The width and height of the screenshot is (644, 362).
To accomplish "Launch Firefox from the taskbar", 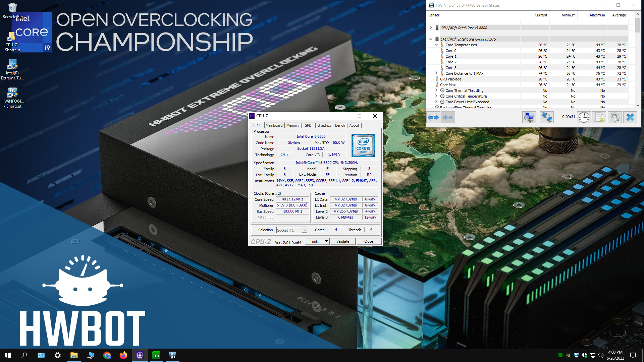I will 123,355.
